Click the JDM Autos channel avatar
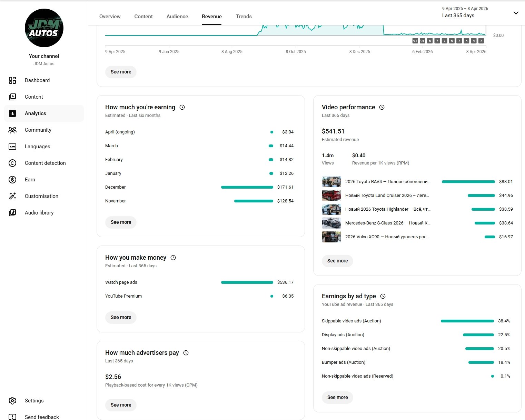The image size is (525, 420). click(x=44, y=28)
